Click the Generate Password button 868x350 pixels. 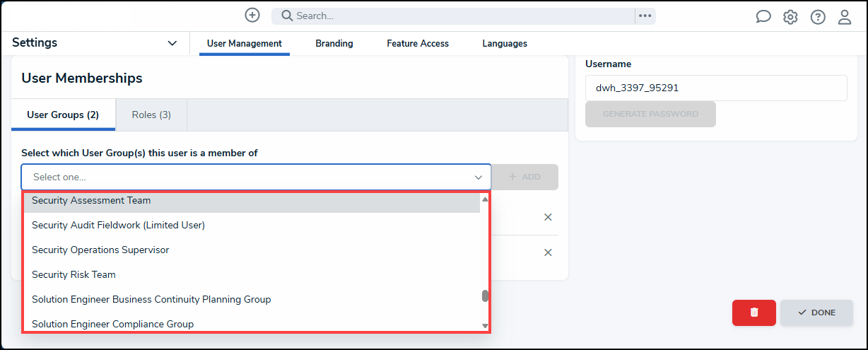tap(650, 114)
